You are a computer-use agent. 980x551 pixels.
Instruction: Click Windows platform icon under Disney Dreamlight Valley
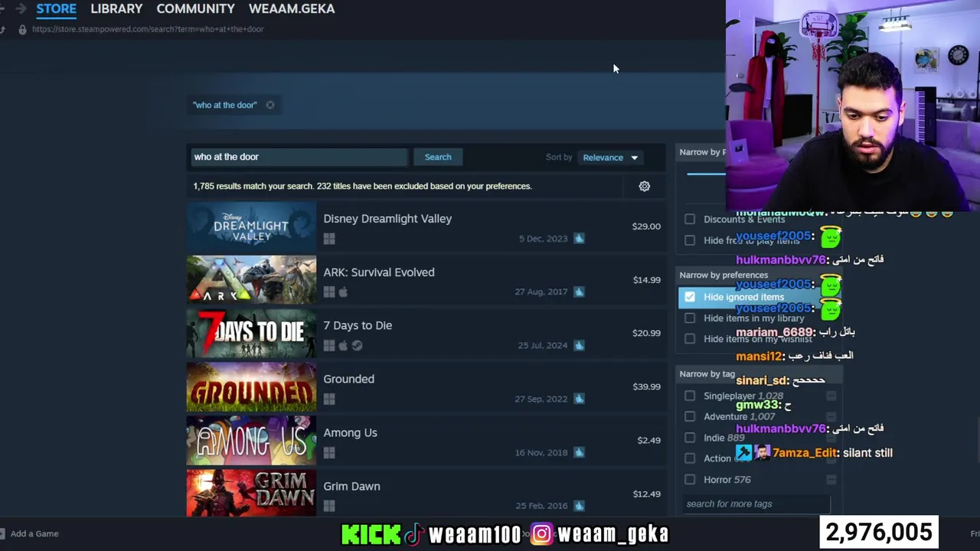tap(329, 239)
